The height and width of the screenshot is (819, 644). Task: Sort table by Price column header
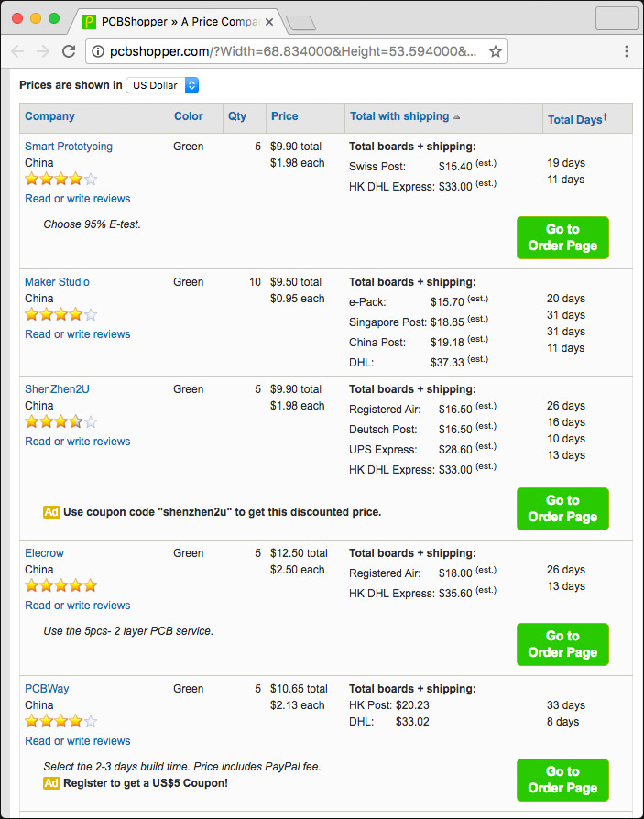point(284,116)
